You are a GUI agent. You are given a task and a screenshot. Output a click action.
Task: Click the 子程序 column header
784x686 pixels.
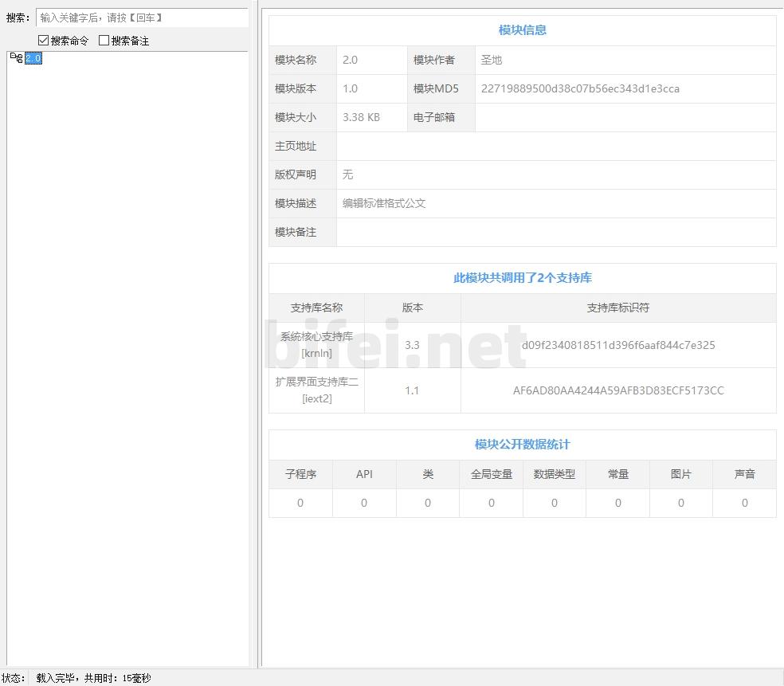tap(300, 474)
